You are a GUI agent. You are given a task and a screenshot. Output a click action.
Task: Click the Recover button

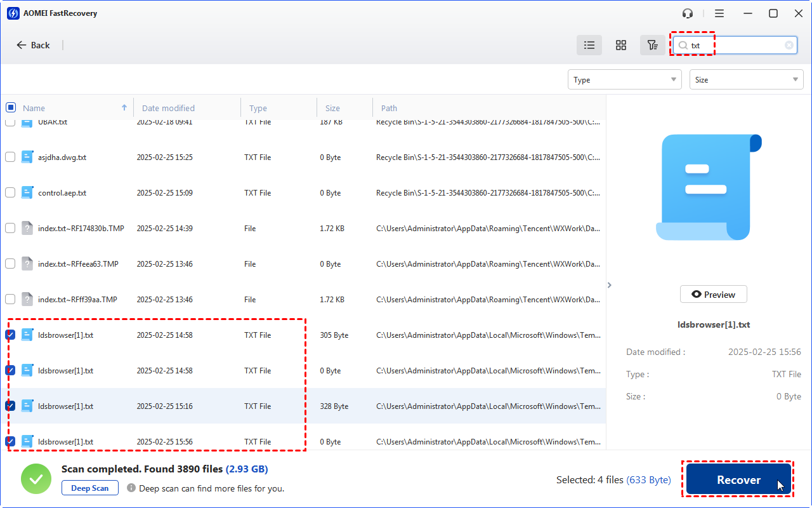pos(738,479)
